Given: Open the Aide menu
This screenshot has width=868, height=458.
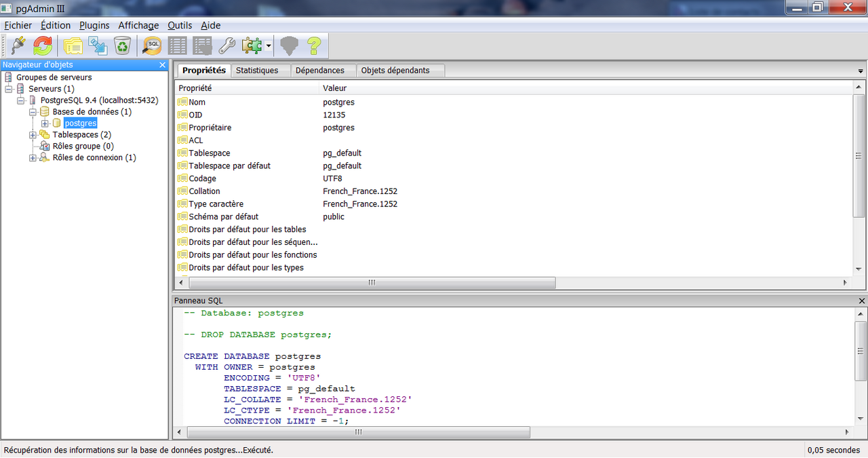Looking at the screenshot, I should tap(211, 25).
